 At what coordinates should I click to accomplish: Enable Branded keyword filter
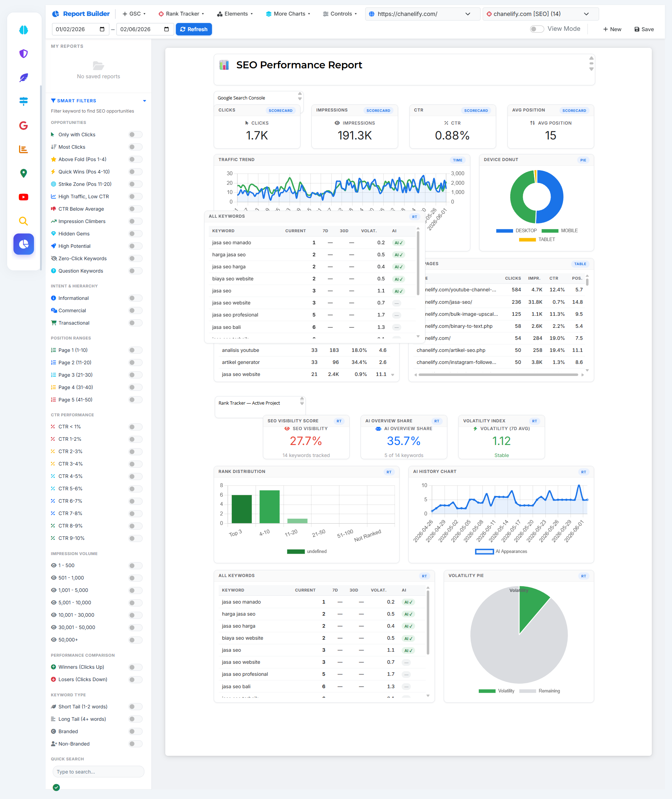(x=135, y=731)
